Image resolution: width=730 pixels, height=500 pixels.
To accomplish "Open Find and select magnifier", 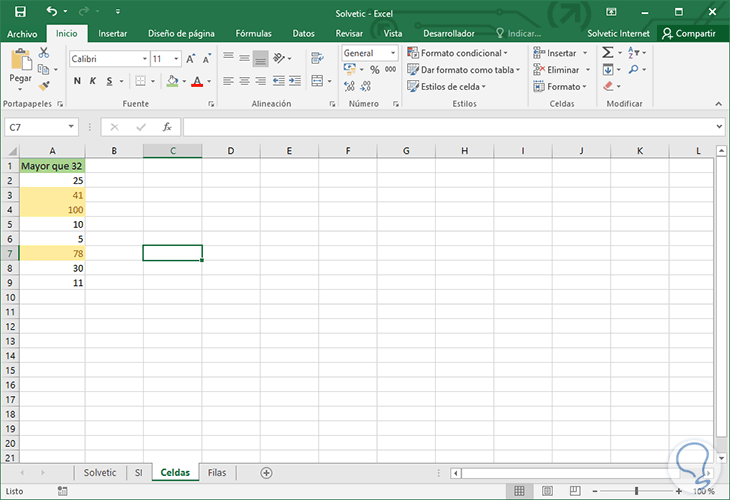I will [x=634, y=69].
